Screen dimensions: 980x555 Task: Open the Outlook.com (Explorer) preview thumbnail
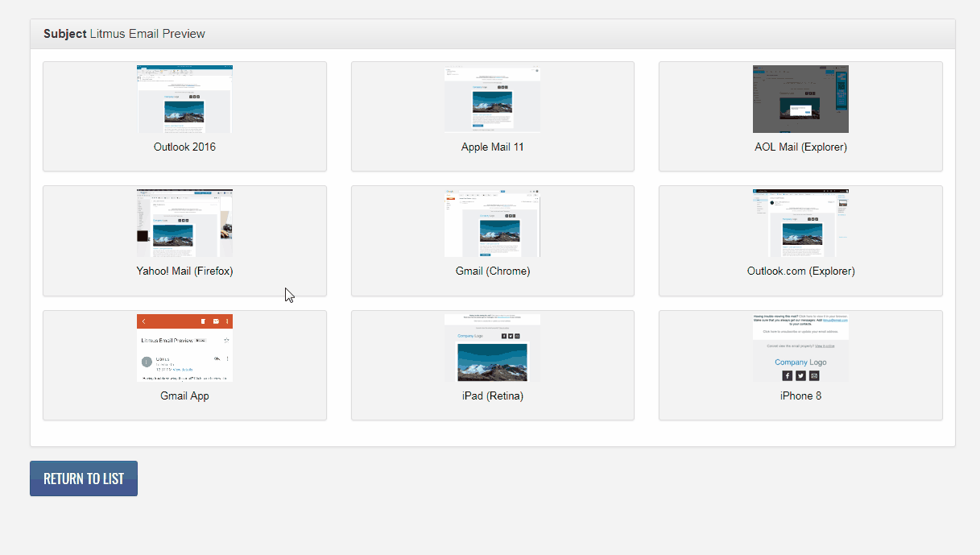click(x=800, y=223)
